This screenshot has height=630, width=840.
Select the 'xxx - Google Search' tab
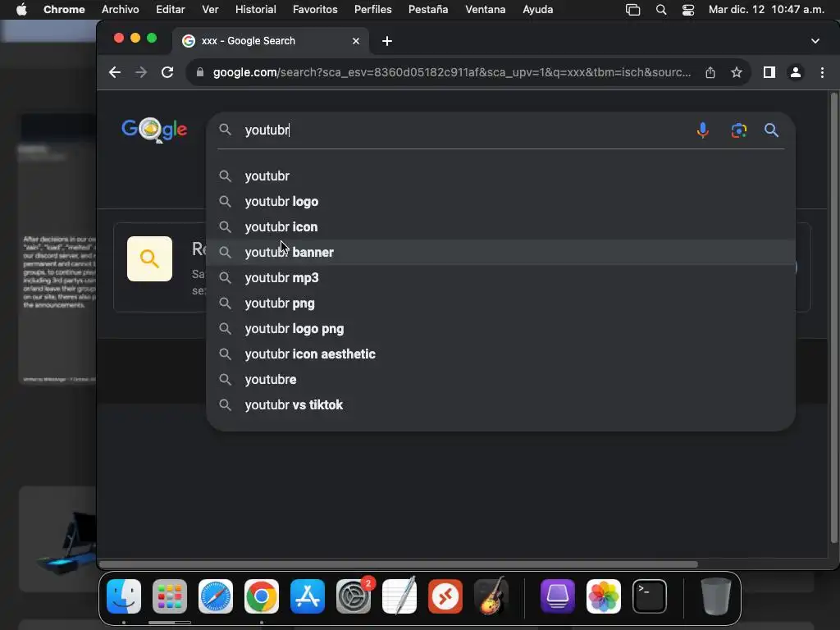[x=271, y=41]
